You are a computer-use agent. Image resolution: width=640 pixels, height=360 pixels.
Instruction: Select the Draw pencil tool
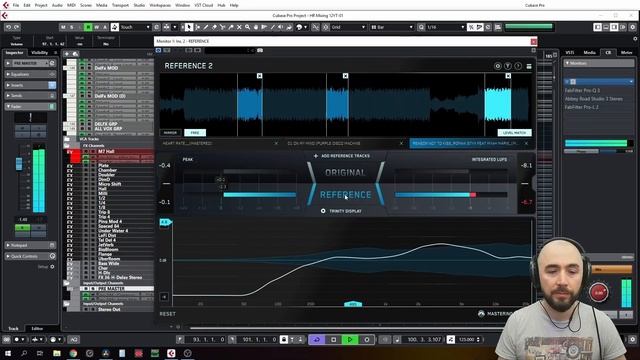click(206, 27)
